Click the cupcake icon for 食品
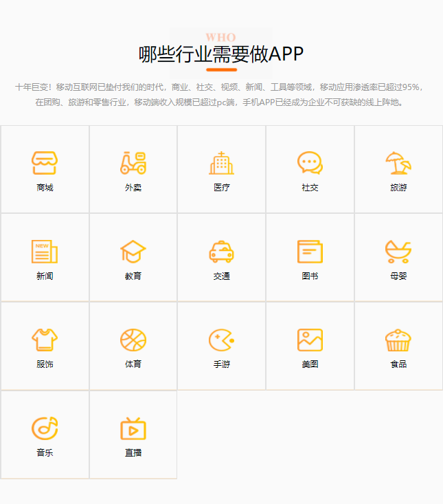Viewport: 443px width, 504px height. pyautogui.click(x=398, y=340)
